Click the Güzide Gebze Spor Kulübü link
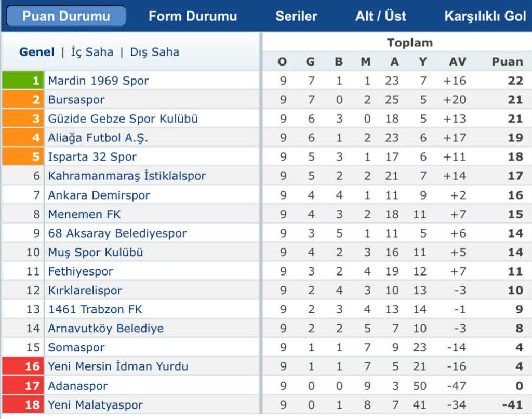532x419 pixels. coord(123,119)
